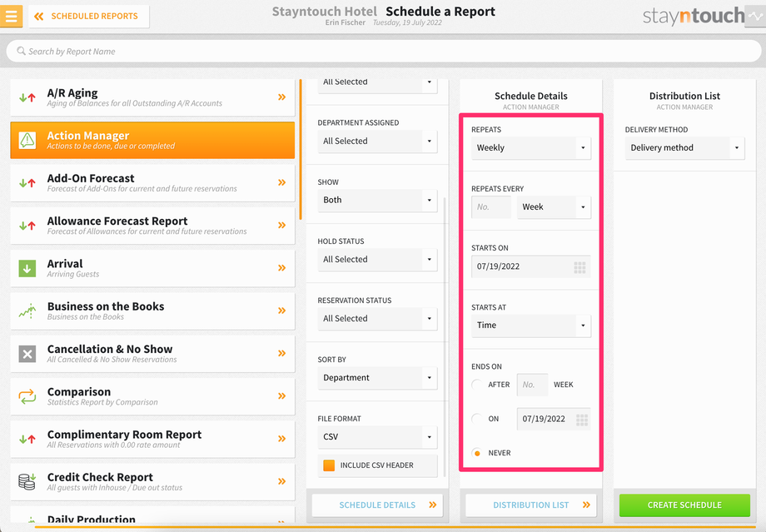Click the activity pulse icon top right
The width and height of the screenshot is (766, 532).
tap(755, 16)
